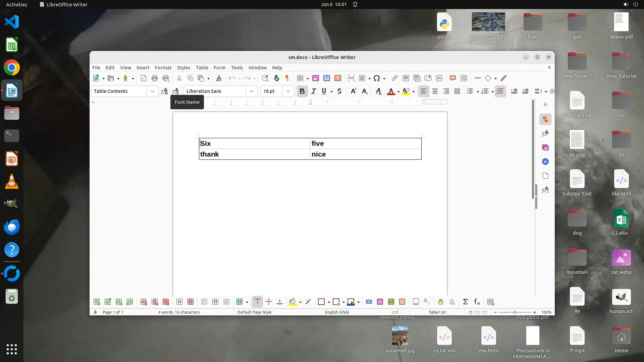
Task: Click Export as PDF icon
Action: point(144,78)
